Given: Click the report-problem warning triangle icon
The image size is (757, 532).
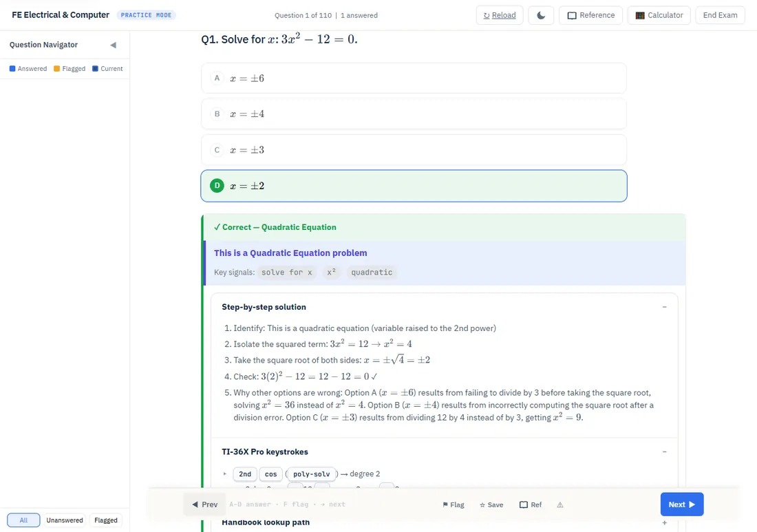Looking at the screenshot, I should click(560, 504).
